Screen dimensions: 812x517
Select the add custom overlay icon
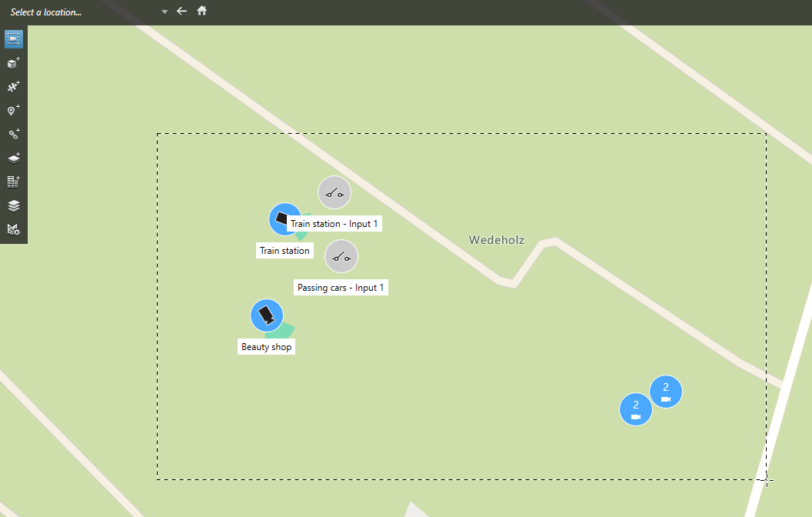tap(13, 158)
